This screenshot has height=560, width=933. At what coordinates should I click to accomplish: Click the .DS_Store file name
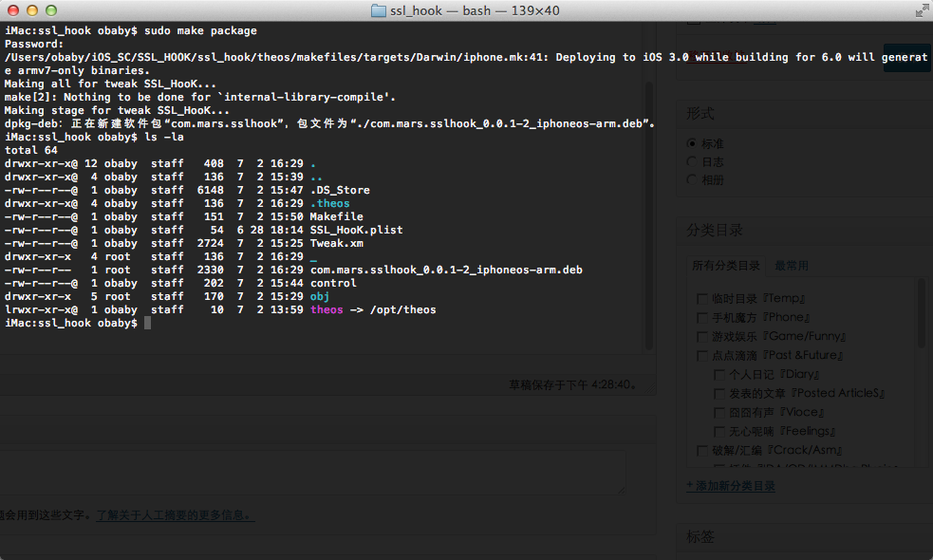(x=340, y=190)
